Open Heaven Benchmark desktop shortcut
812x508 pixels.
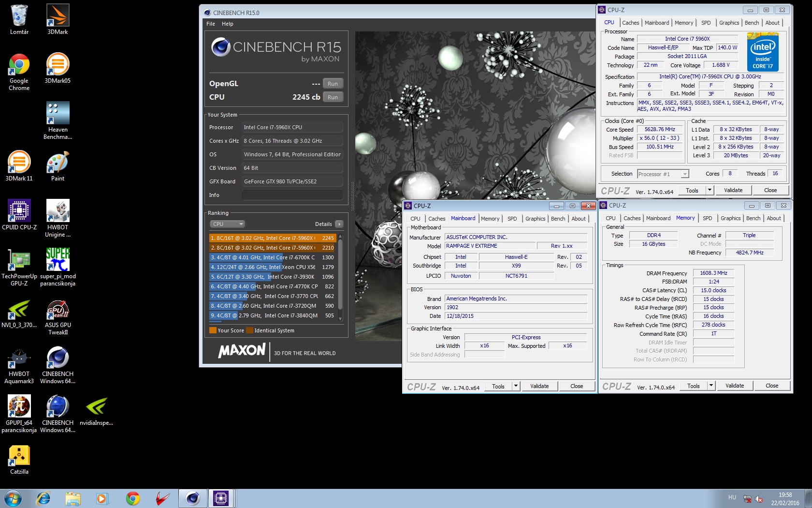tap(58, 120)
